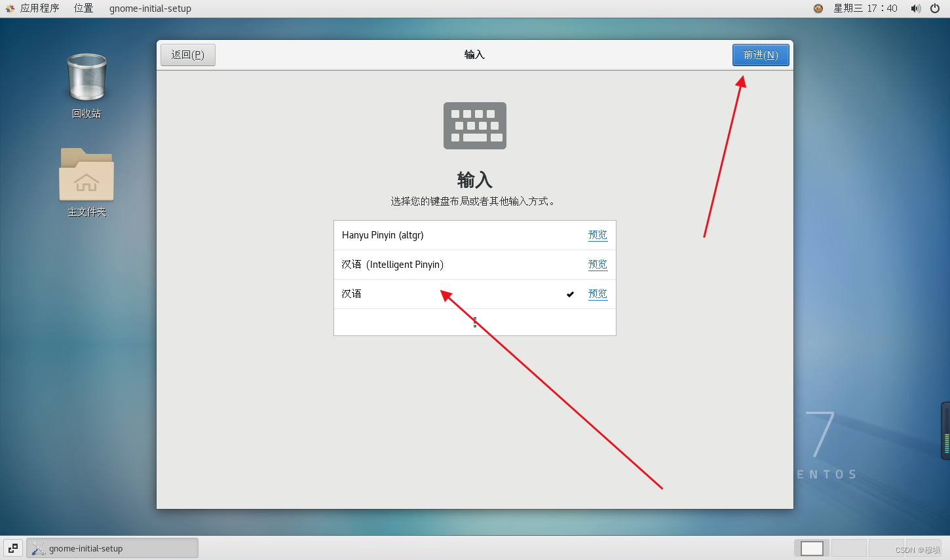Screen dimensions: 950x560
Task: Activate gnome-initial-setup taskbar window button
Action: (x=112, y=548)
